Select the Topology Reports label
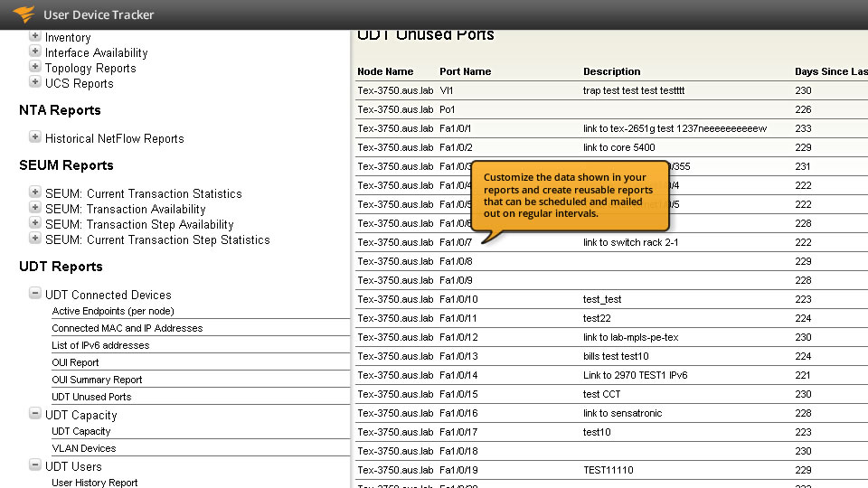868x488 pixels. [90, 68]
